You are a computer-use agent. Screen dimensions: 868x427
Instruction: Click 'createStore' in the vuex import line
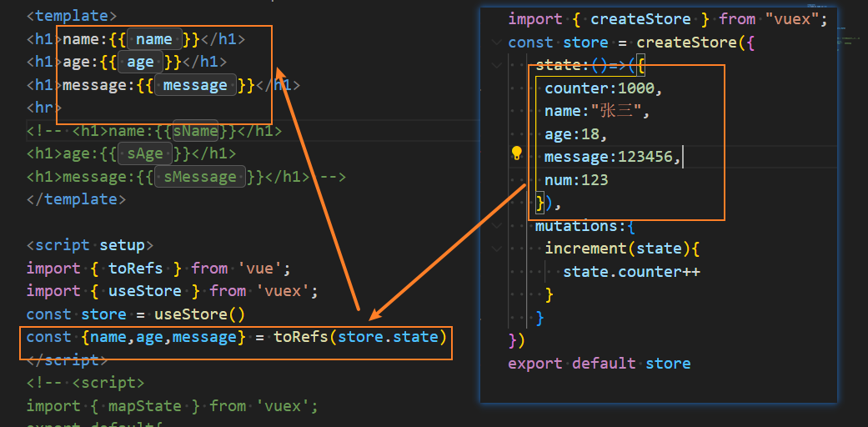click(x=640, y=19)
